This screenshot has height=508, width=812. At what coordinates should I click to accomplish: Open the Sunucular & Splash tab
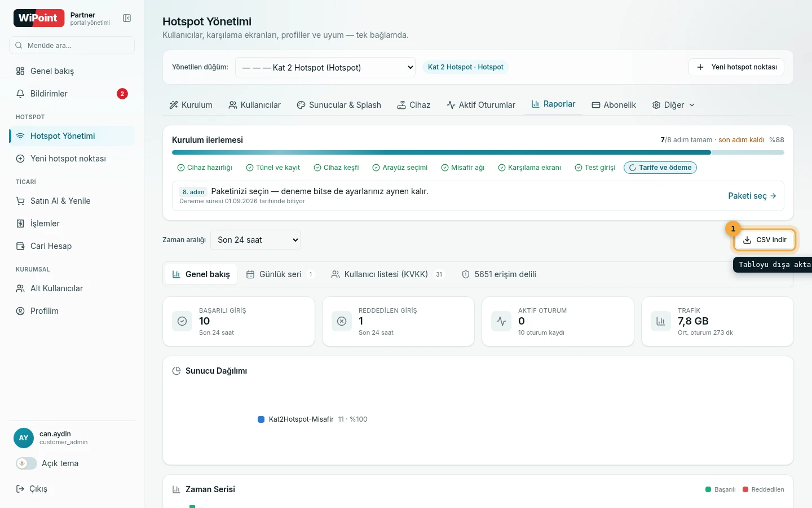click(x=339, y=105)
